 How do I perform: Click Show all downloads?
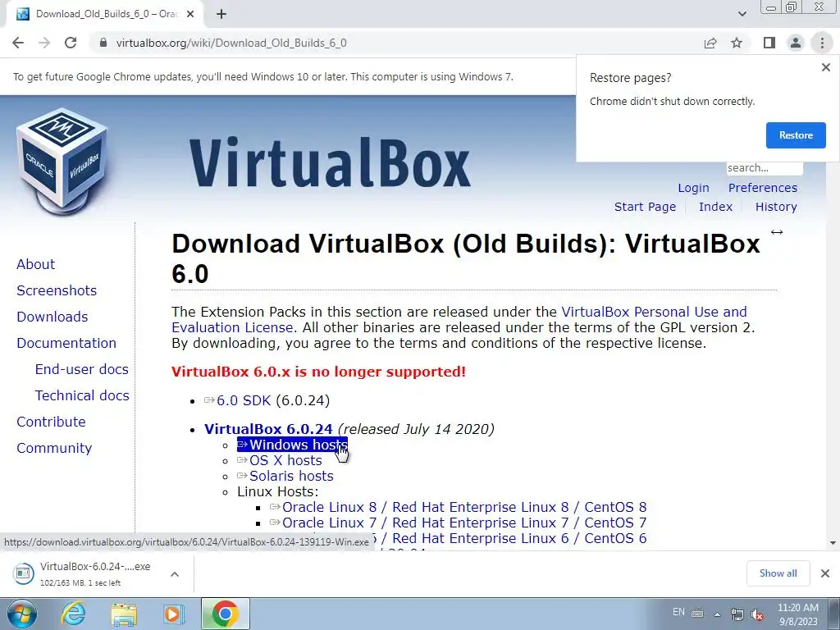pos(778,573)
